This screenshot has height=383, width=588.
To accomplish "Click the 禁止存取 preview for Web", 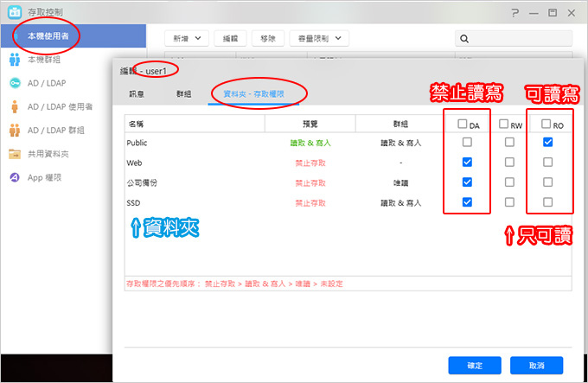I will pyautogui.click(x=310, y=163).
